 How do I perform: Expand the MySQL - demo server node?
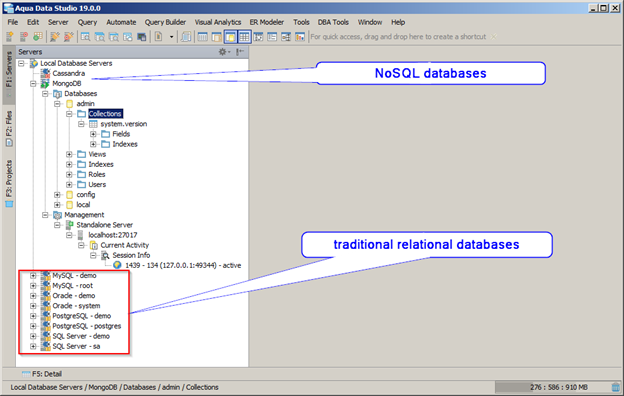pos(33,275)
